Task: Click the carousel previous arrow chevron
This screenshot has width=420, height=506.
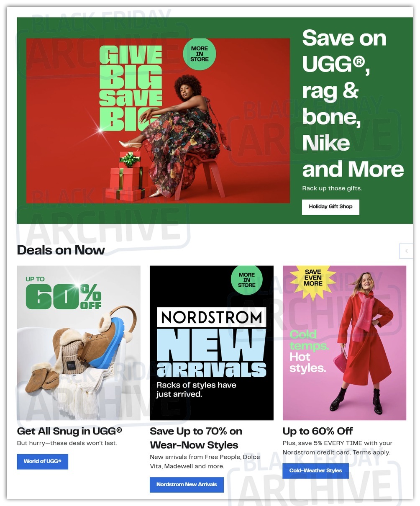Action: coord(406,251)
